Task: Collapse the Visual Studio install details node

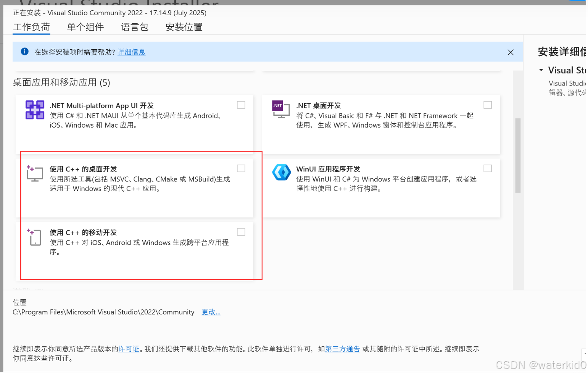Action: (541, 70)
